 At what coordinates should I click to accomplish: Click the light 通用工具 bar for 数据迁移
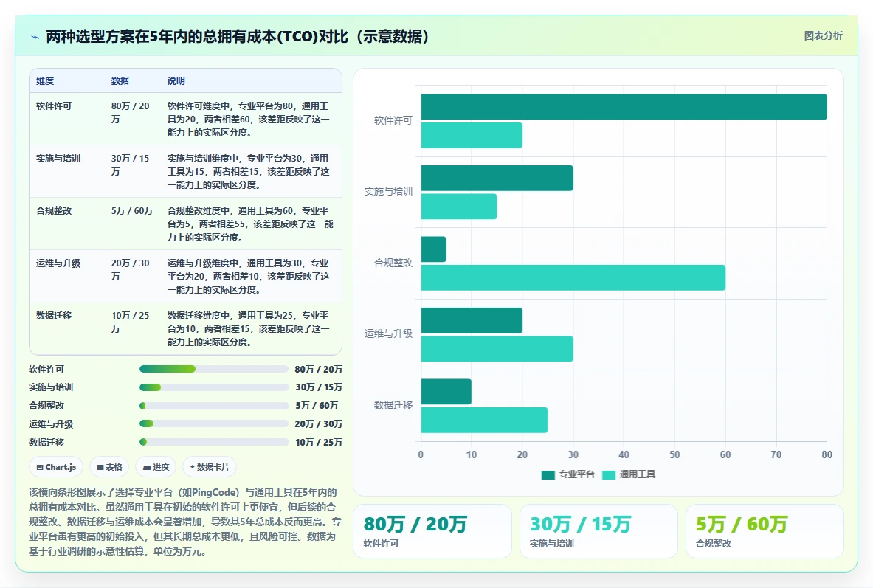tap(484, 421)
